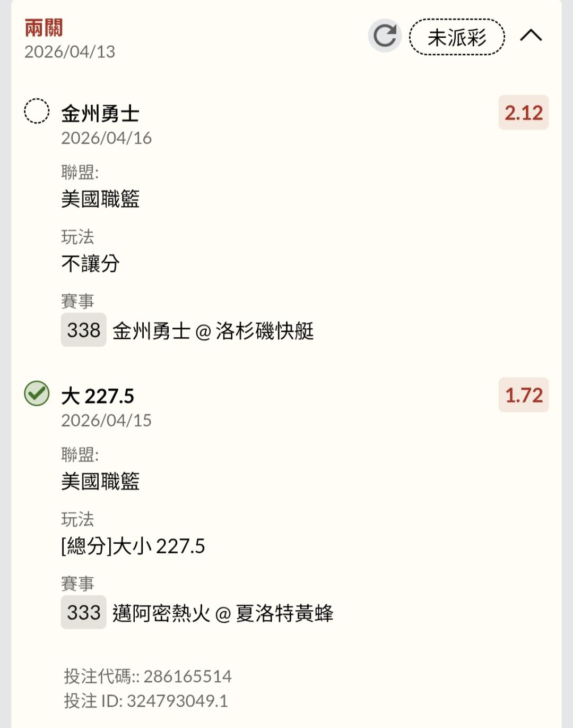Tap the 未派彩 status badge
Screen dimensions: 573x728
[457, 37]
